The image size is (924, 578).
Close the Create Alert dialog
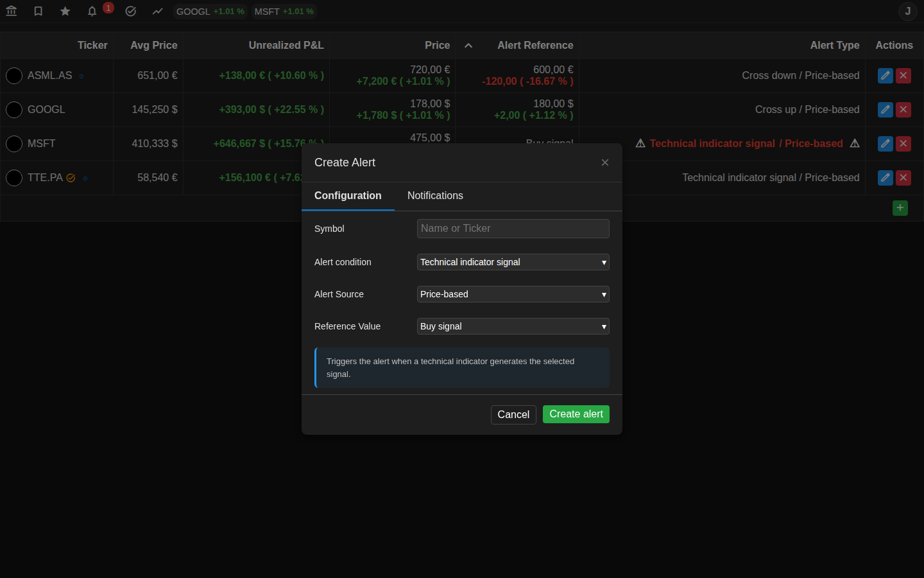605,162
